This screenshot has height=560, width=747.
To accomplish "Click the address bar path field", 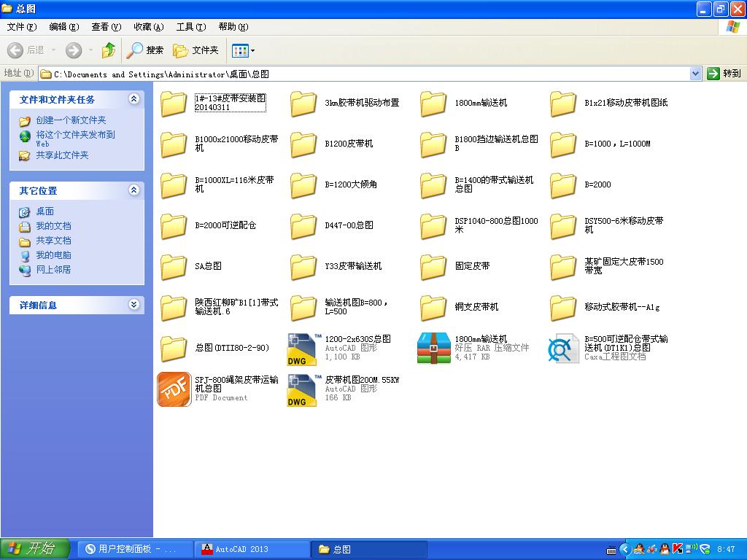I will pyautogui.click(x=365, y=74).
